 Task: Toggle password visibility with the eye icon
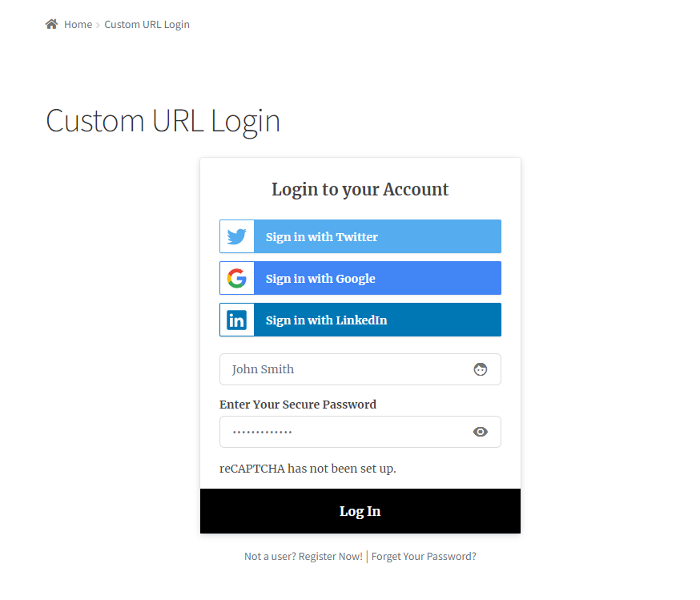point(481,432)
